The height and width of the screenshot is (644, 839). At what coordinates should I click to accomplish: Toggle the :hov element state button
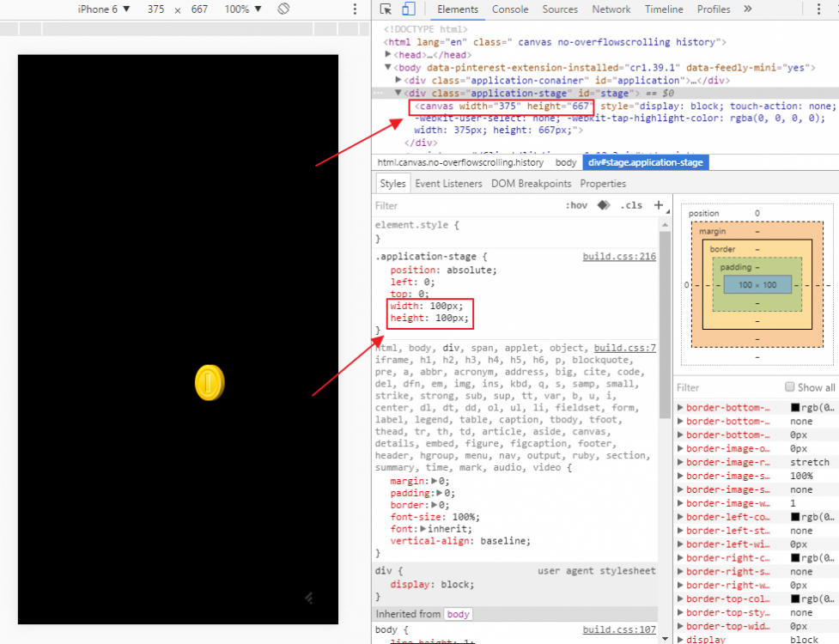pyautogui.click(x=576, y=205)
